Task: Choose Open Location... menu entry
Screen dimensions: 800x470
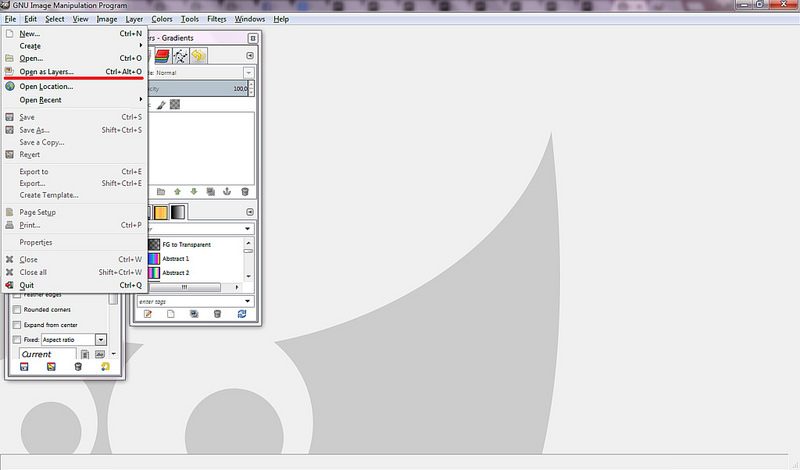Action: (x=75, y=87)
